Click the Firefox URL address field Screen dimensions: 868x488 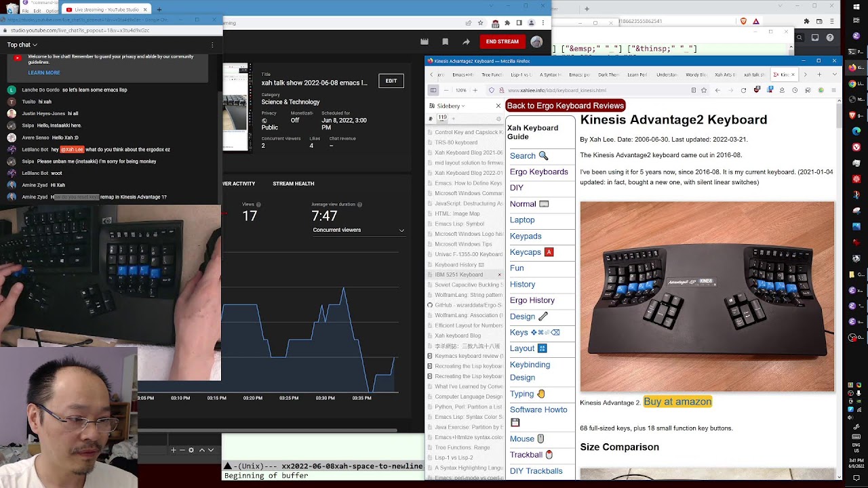597,90
